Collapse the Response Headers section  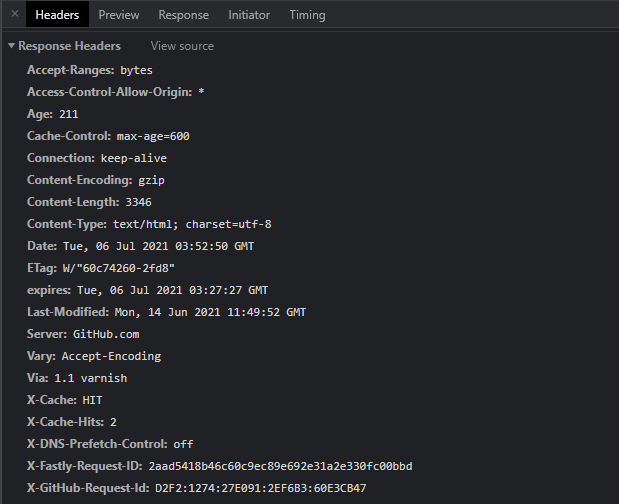click(x=11, y=46)
